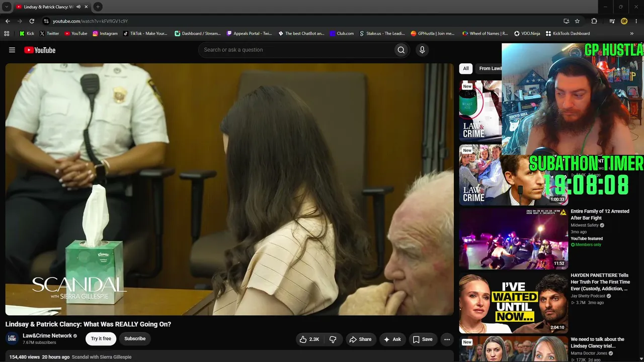644x362 pixels.
Task: Subscribe to Law&Crime Network
Action: (x=135, y=339)
